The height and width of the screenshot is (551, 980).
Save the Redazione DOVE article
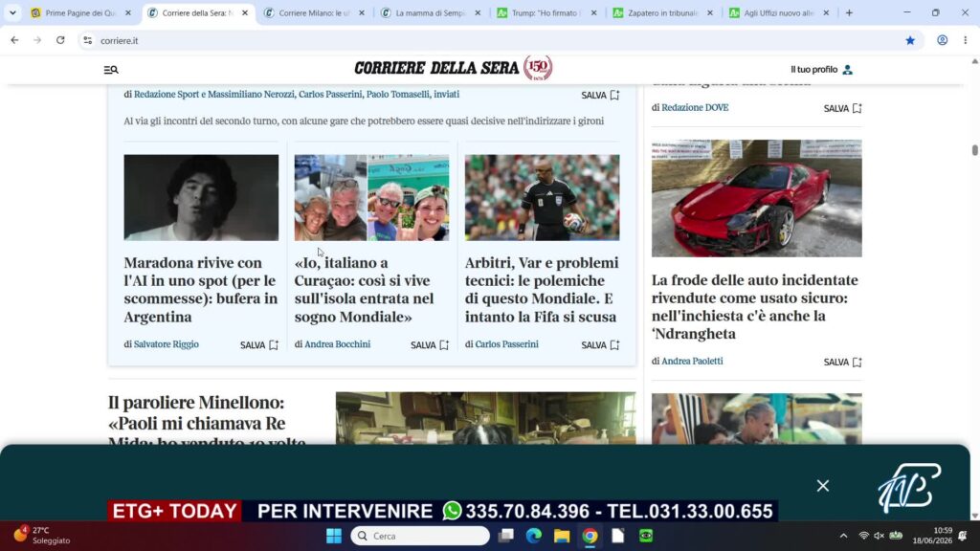(x=842, y=108)
